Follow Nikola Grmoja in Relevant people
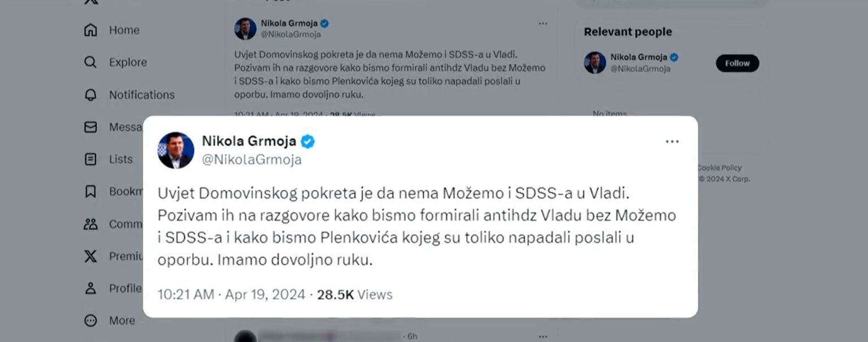This screenshot has height=342, width=868. (737, 63)
